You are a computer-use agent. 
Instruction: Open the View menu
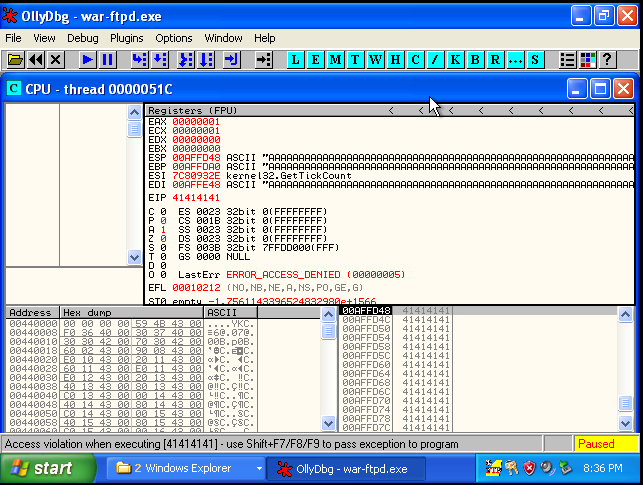pyautogui.click(x=44, y=38)
